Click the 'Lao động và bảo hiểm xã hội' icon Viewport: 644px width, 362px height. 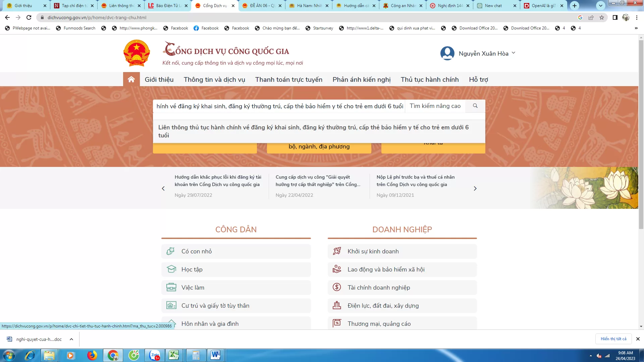click(337, 269)
